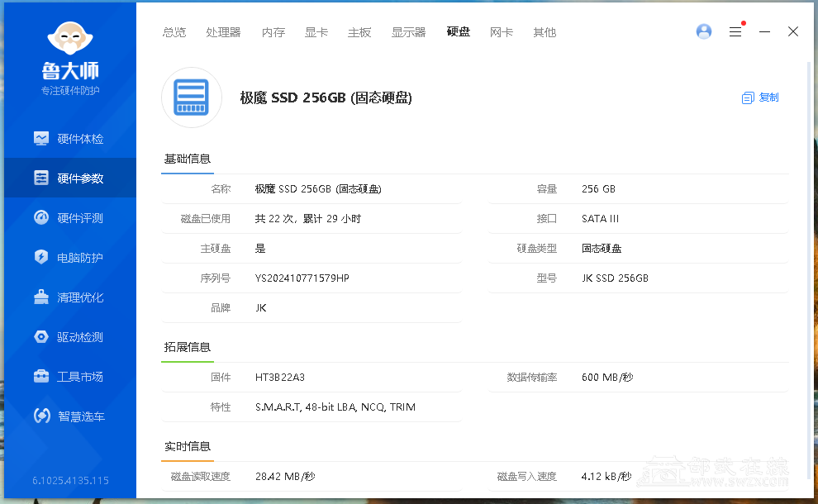
Task: Open the 清理优化 broom icon
Action: (x=41, y=297)
